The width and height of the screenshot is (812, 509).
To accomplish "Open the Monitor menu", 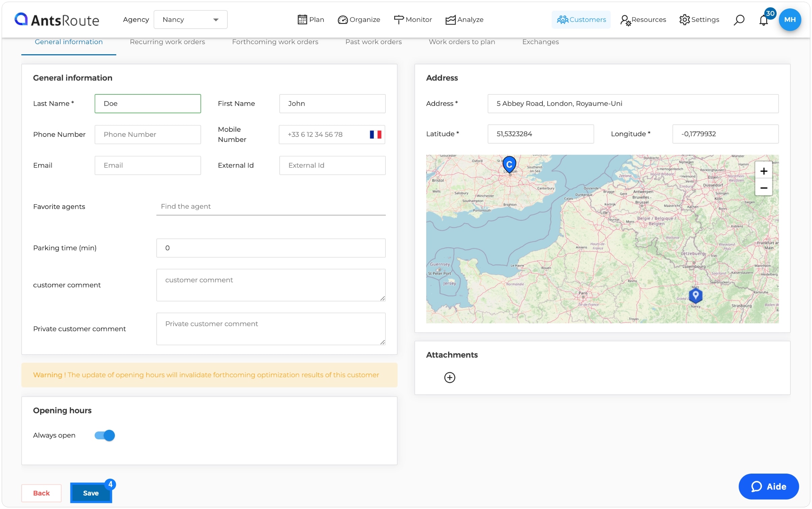I will 413,20.
